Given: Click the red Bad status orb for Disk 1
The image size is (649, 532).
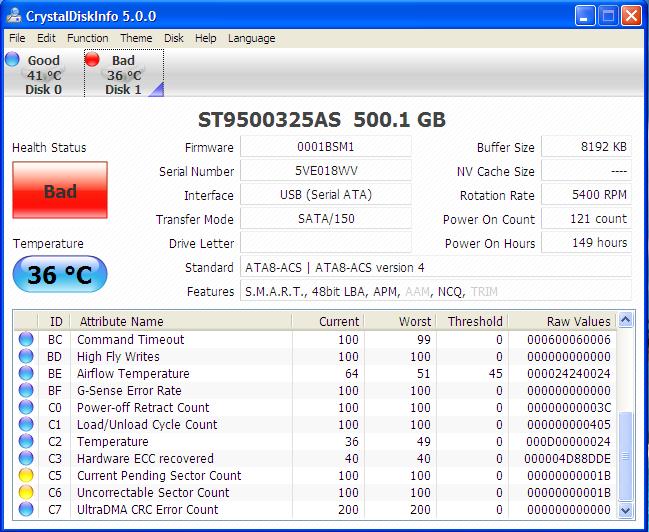Looking at the screenshot, I should coord(93,59).
